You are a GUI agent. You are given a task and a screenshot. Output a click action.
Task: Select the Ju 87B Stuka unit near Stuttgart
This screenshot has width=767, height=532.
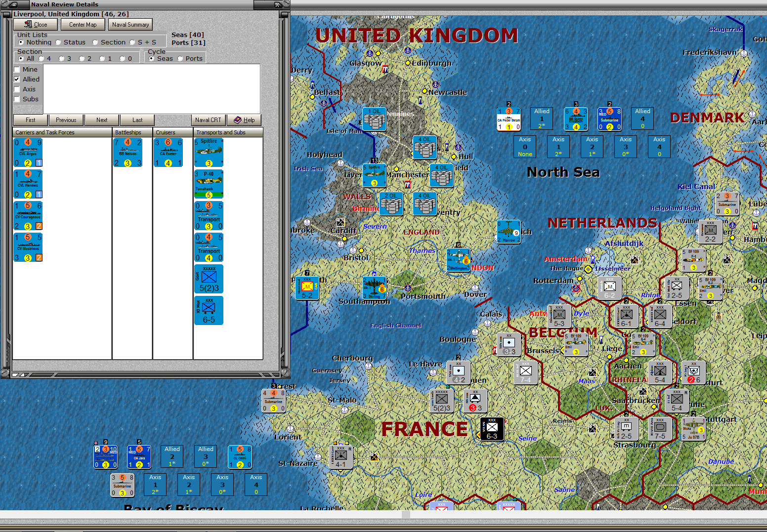pos(694,429)
